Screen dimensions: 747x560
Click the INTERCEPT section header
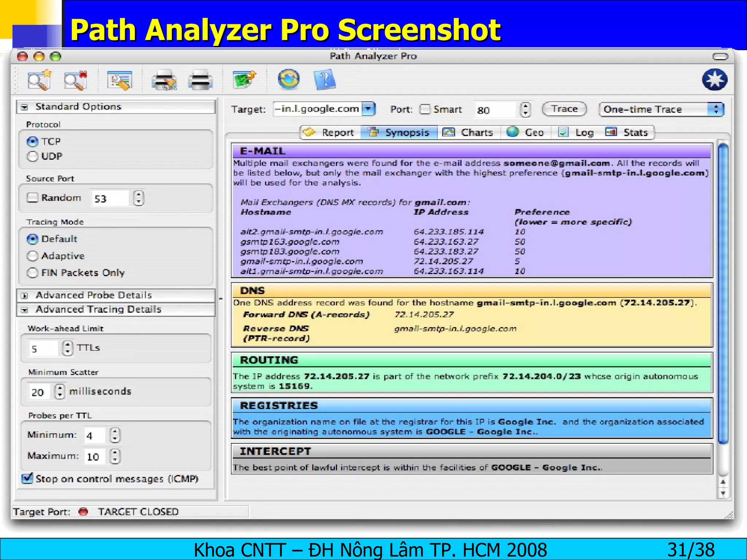click(472, 451)
